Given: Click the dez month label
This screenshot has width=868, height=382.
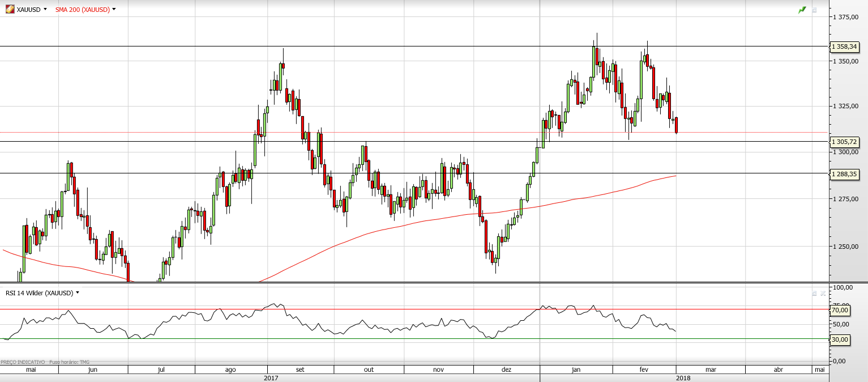Looking at the screenshot, I should pos(506,370).
